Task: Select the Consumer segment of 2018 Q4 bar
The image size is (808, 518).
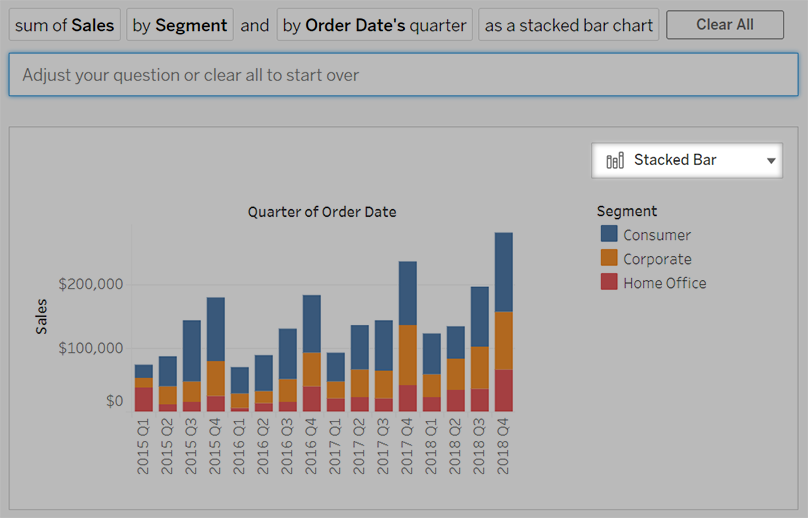Action: (503, 272)
